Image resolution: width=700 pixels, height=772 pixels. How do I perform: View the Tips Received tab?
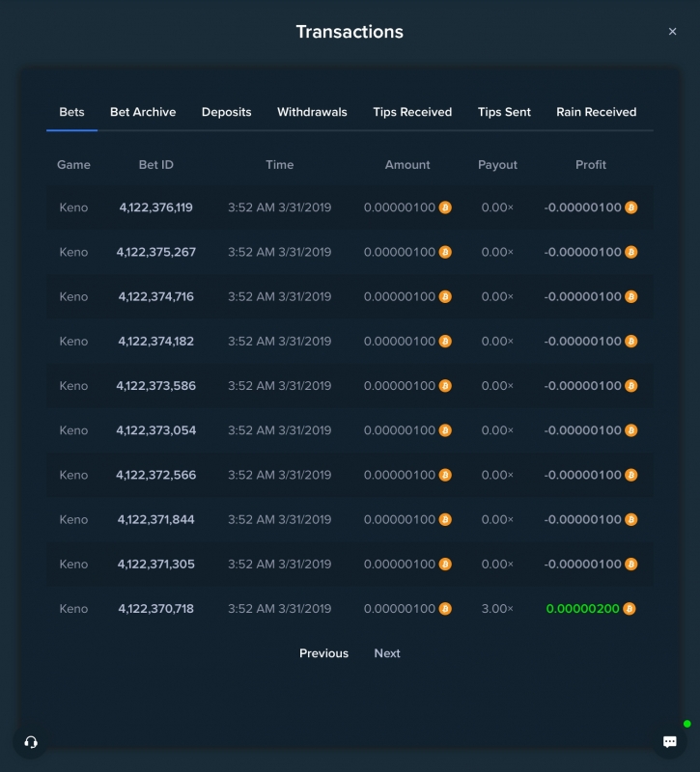tap(412, 112)
